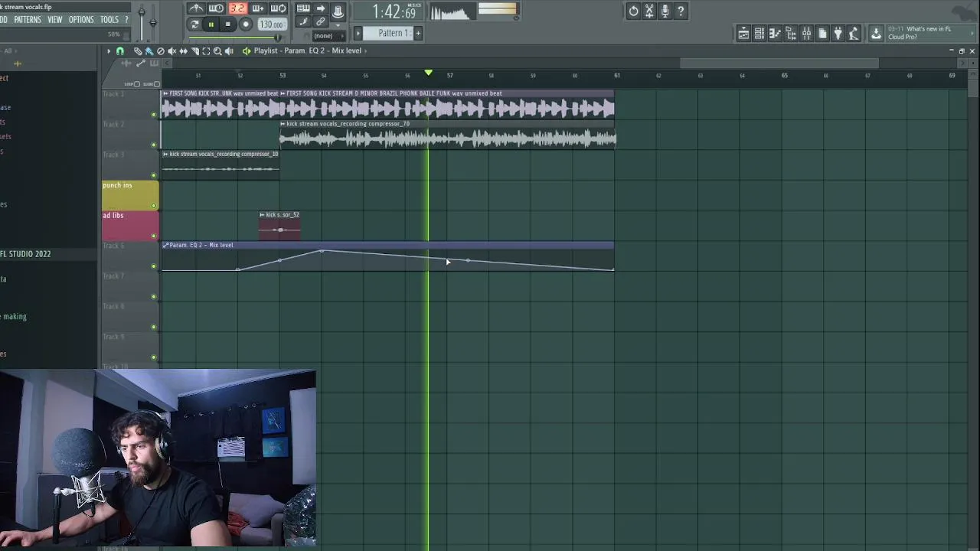Open the Mixer faders icon
This screenshot has height=551, width=980.
[x=806, y=33]
